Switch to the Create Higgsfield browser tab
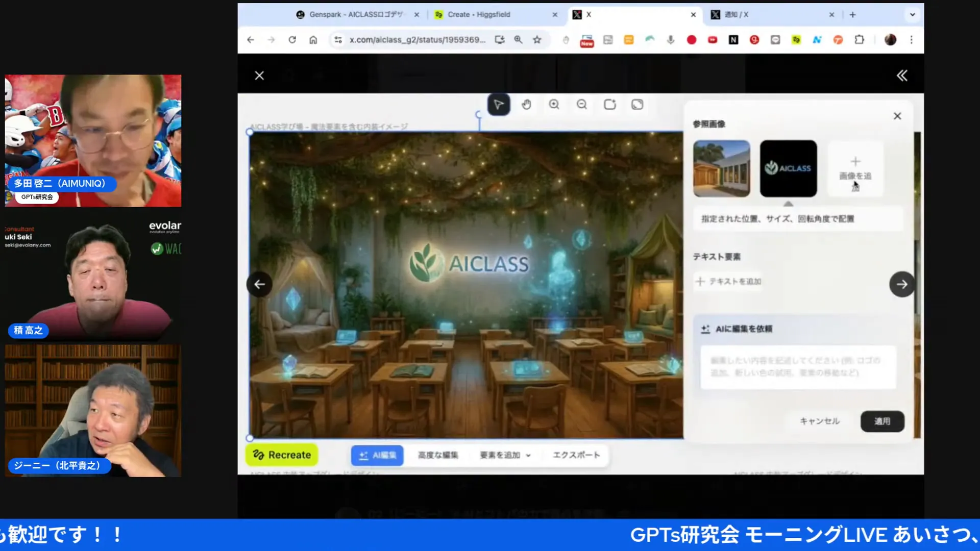The image size is (980, 551). [x=479, y=15]
